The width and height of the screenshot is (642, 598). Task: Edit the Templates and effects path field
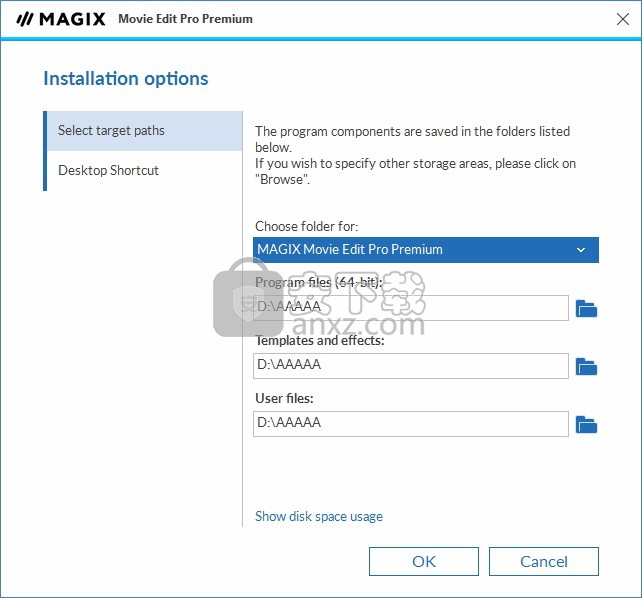(411, 366)
